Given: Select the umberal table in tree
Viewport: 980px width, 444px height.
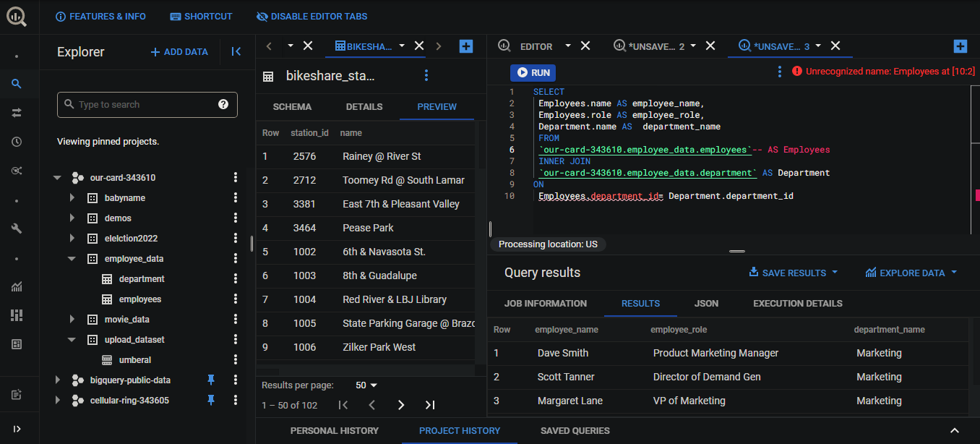Looking at the screenshot, I should click(135, 360).
